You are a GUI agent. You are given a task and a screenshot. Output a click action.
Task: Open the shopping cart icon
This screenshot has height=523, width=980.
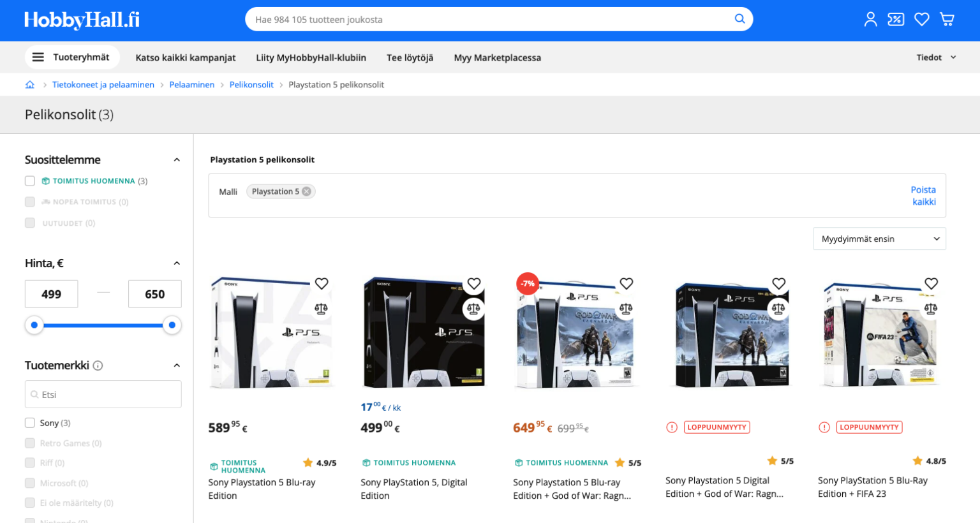(947, 20)
